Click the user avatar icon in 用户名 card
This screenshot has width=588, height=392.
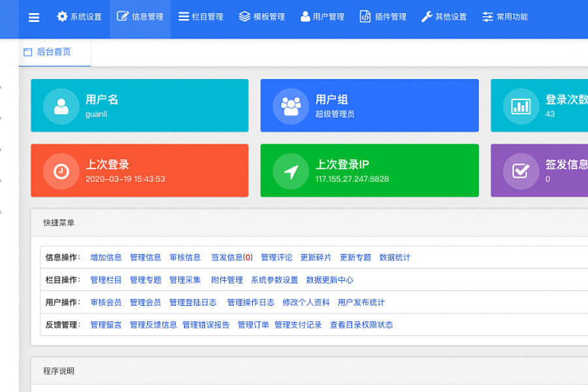point(61,106)
